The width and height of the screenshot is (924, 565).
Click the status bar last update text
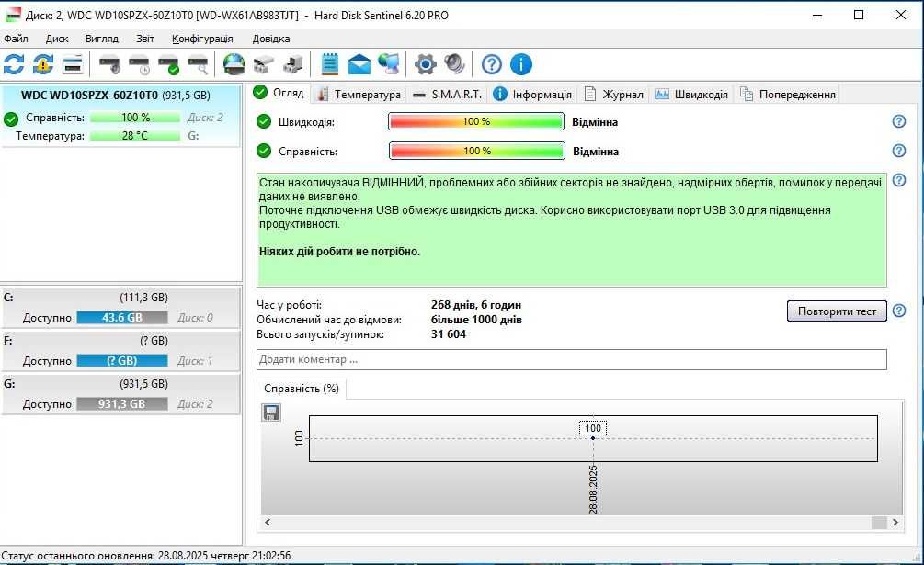pyautogui.click(x=146, y=556)
